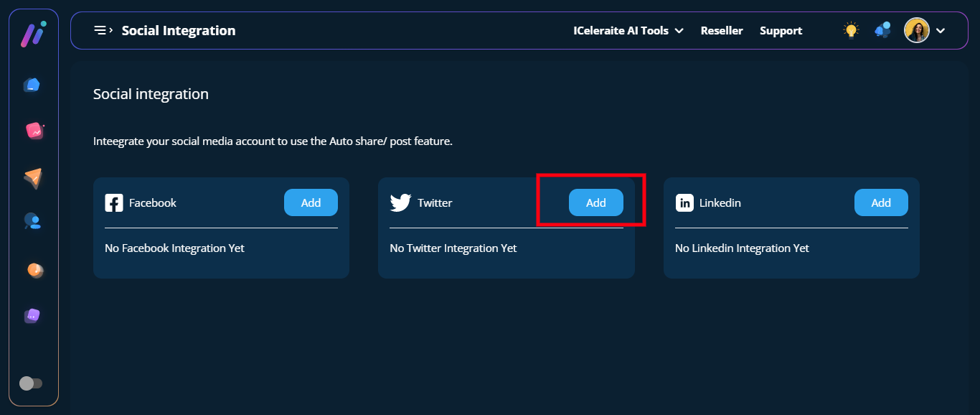
Task: Open the Support menu item
Action: pos(781,31)
